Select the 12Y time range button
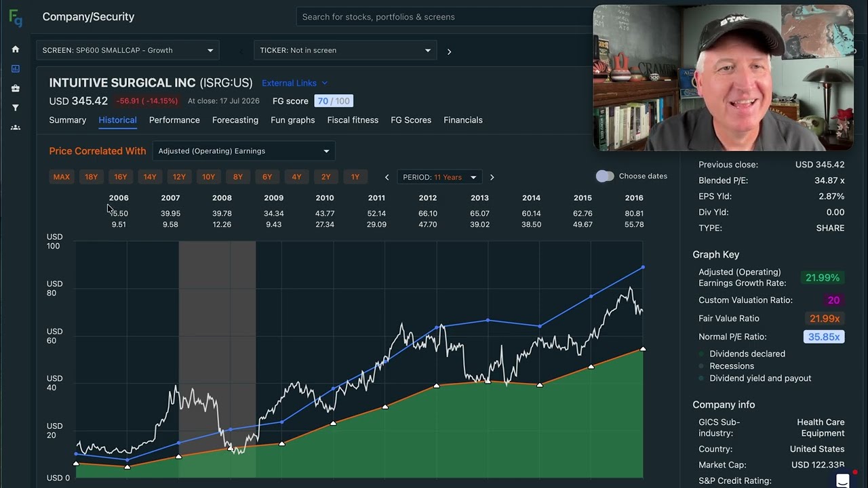The width and height of the screenshot is (868, 488). [179, 177]
